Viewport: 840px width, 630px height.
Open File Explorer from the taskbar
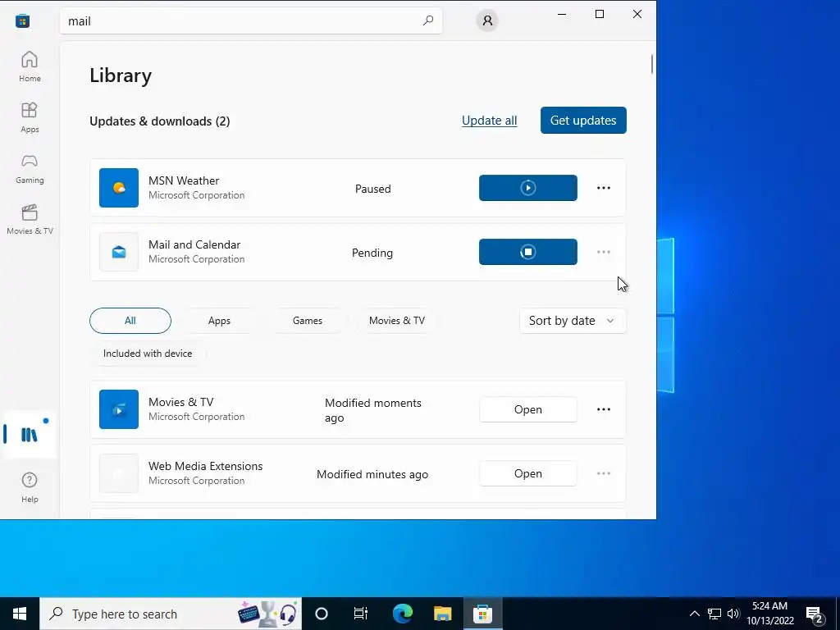tap(442, 614)
